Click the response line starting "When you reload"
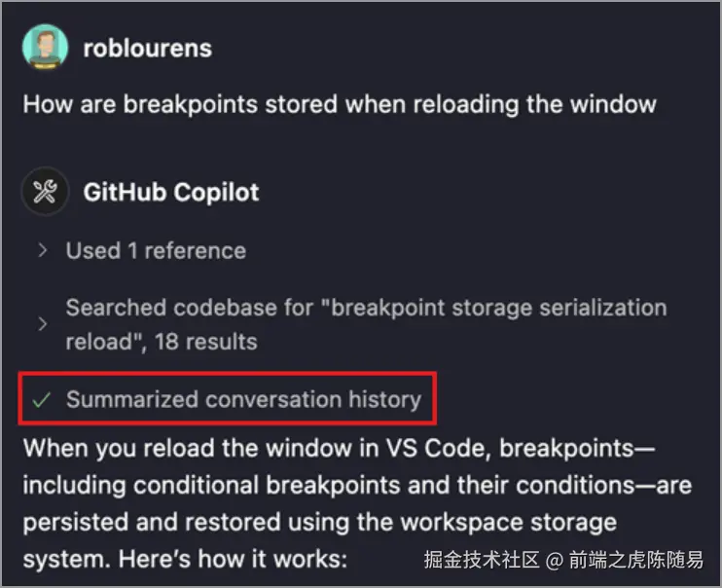Image resolution: width=722 pixels, height=588 pixels. [x=339, y=448]
